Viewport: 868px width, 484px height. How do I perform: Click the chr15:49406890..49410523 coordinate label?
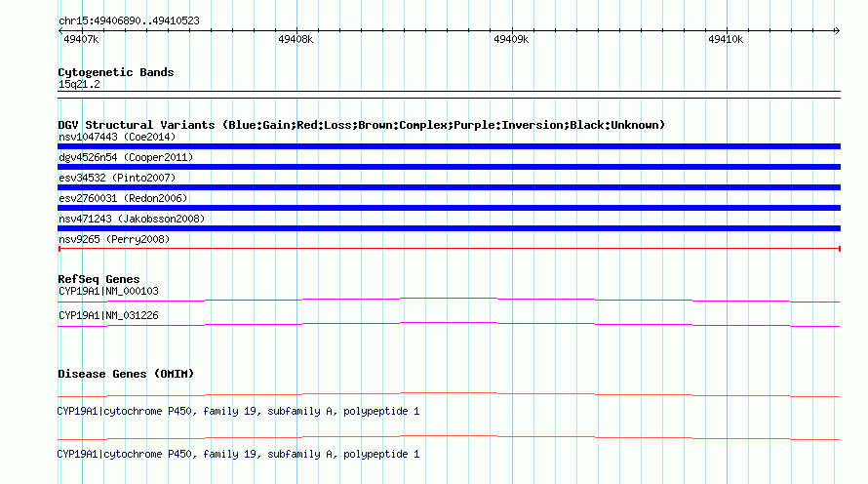tap(129, 20)
